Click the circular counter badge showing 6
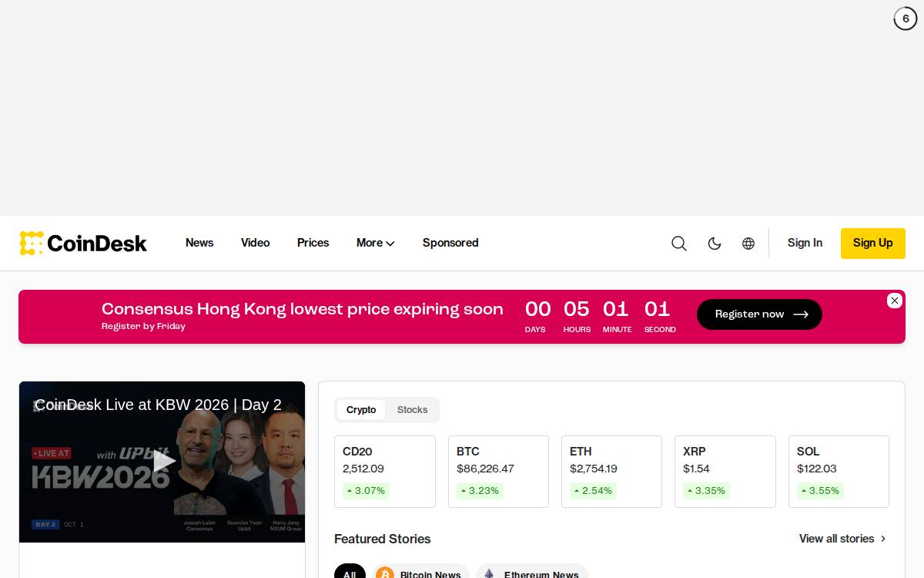 [x=906, y=18]
